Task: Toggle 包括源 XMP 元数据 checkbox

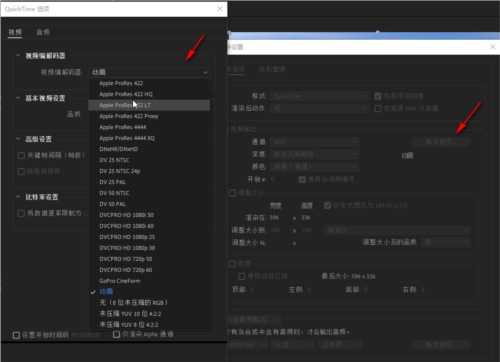Action: click(x=378, y=109)
